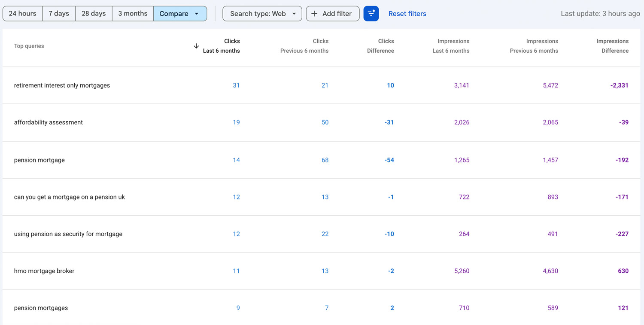Click the 630 impressions difference value

pyautogui.click(x=623, y=271)
